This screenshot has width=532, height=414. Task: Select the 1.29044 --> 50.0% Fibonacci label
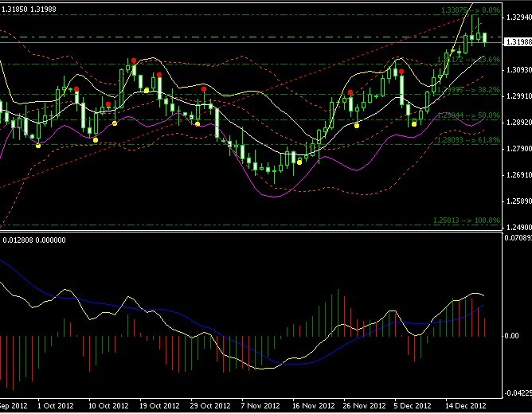[468, 115]
